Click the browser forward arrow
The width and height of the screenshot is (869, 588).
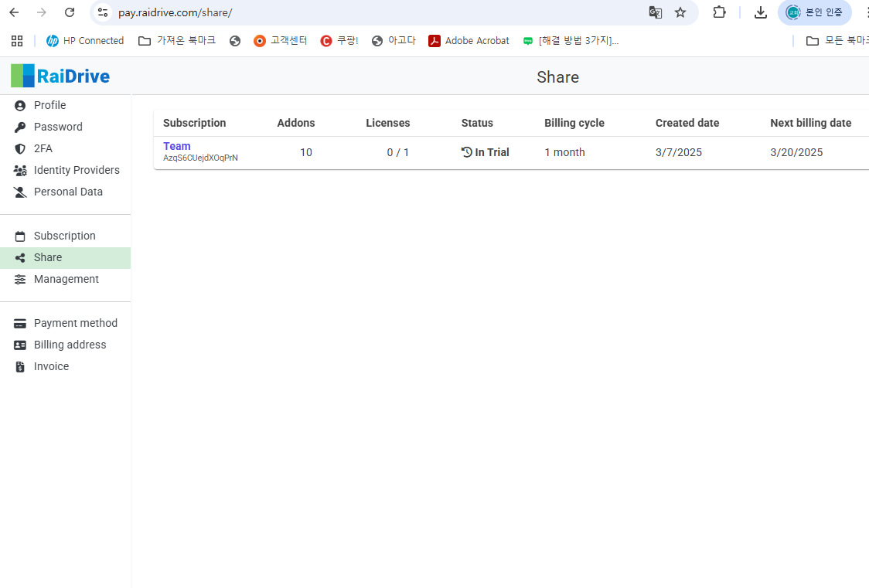(x=42, y=12)
